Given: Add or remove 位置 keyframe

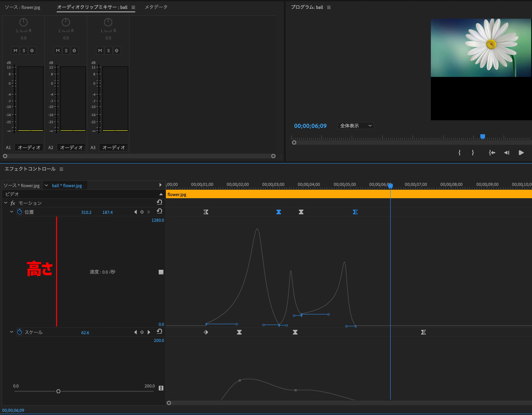Looking at the screenshot, I should [142, 212].
